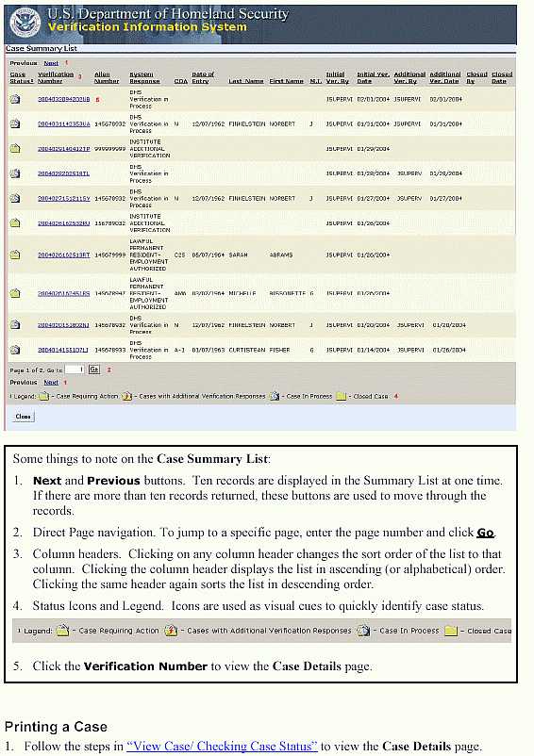Click the Go to page number field
The height and width of the screenshot is (756, 534).
coord(75,370)
